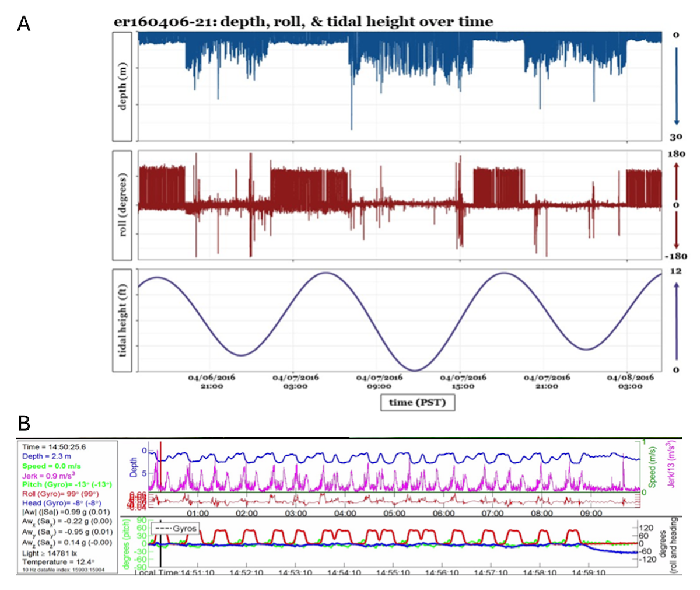Expand the magenta Jerk legend entry
Viewport: 700px width, 590px height.
click(x=50, y=476)
